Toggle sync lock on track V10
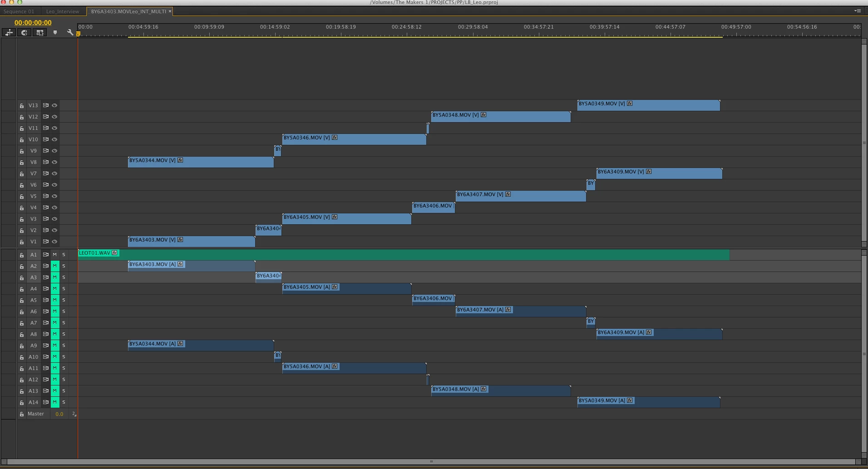This screenshot has height=469, width=868. point(45,139)
